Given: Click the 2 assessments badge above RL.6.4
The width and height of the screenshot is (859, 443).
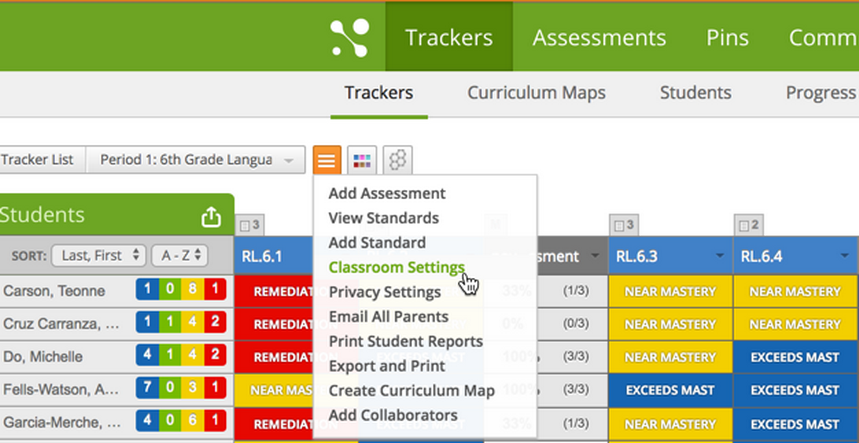Looking at the screenshot, I should click(748, 225).
